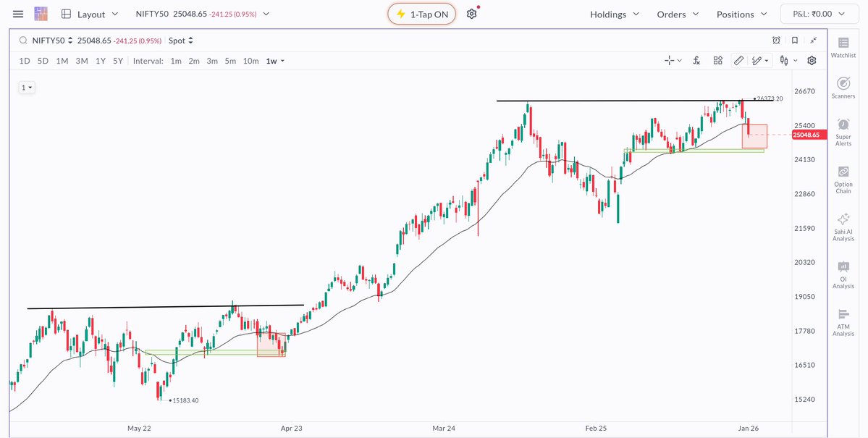Open the indicators (fx) tool
This screenshot has height=438, width=868.
[x=696, y=61]
